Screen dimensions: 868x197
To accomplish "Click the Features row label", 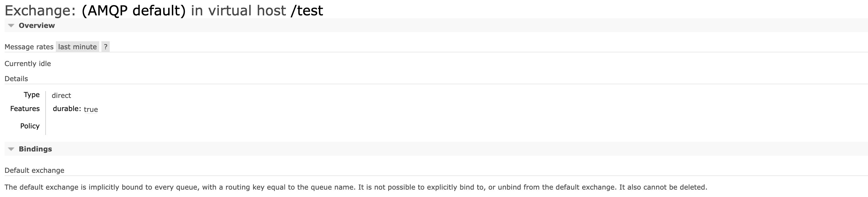I will [x=25, y=108].
